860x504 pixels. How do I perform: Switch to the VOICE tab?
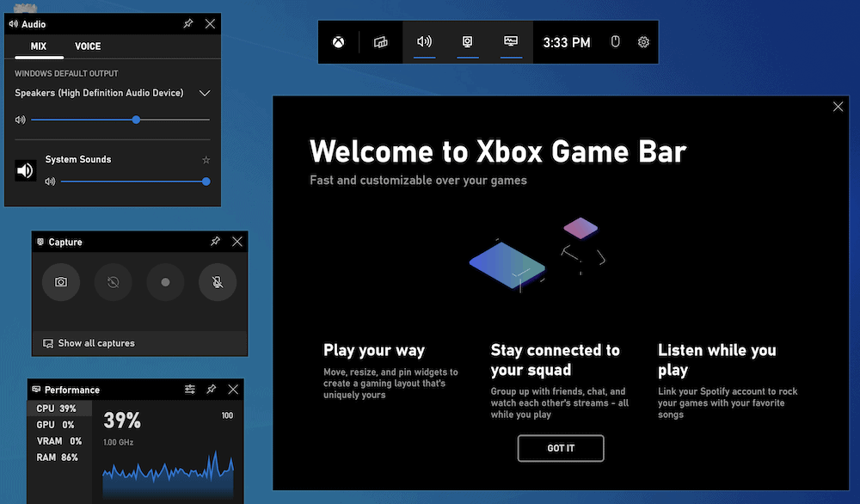click(x=87, y=46)
